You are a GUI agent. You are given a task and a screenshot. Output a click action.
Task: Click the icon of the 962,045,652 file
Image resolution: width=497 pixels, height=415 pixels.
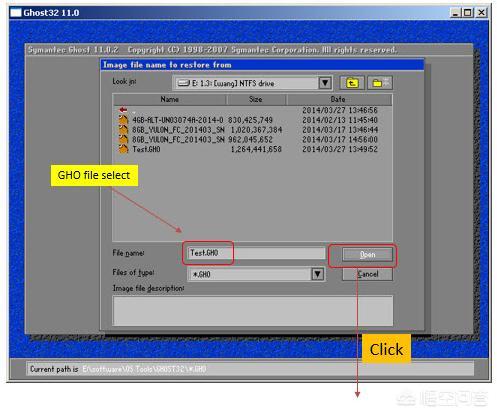(123, 139)
